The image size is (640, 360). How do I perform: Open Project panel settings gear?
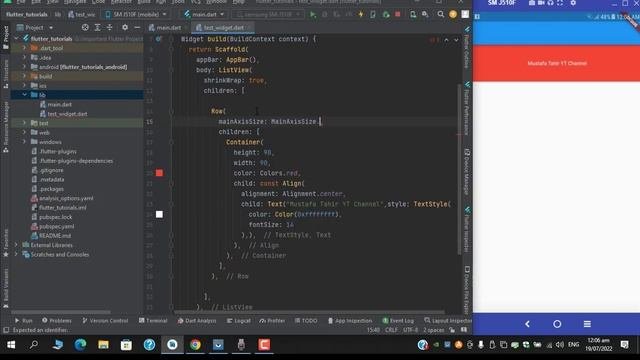pos(125,27)
